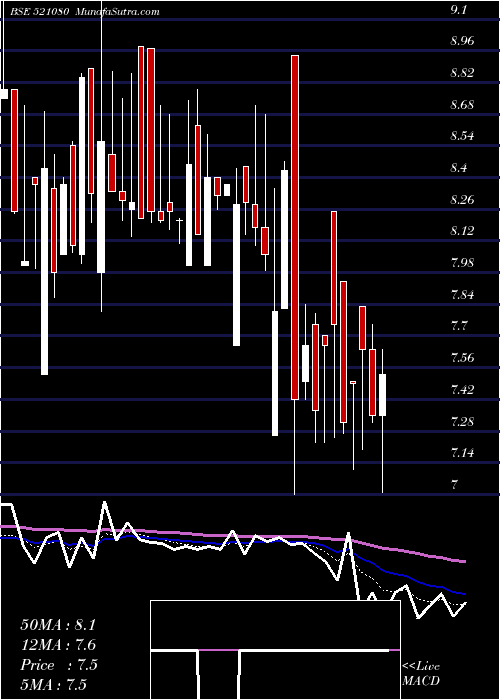Click the 8.4 price axis label

click(x=459, y=168)
